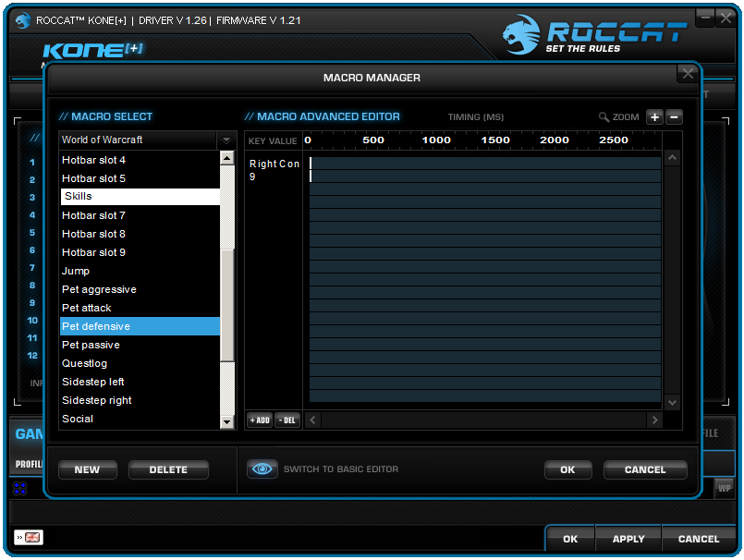Open the World of Warcraft macro set dropdown
The height and width of the screenshot is (560, 744).
click(x=226, y=140)
